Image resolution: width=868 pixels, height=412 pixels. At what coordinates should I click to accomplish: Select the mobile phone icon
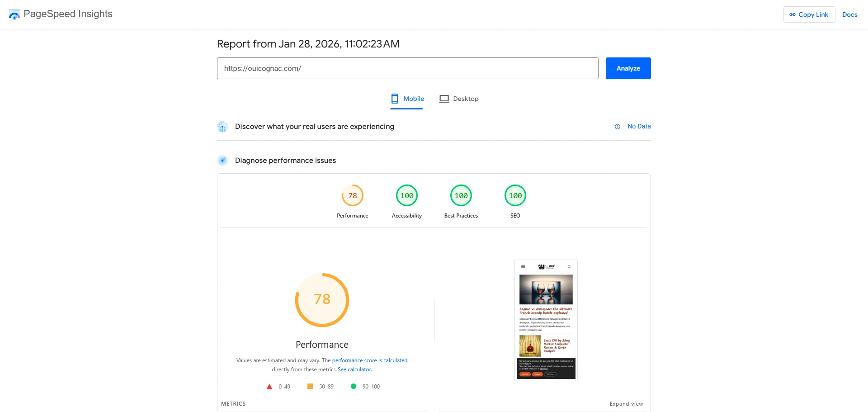(x=394, y=98)
